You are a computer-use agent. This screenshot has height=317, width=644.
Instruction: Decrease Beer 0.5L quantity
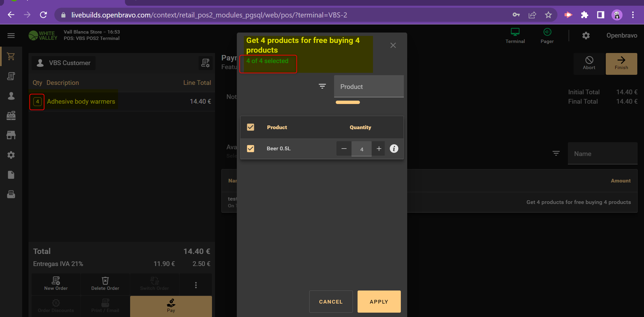pos(344,149)
